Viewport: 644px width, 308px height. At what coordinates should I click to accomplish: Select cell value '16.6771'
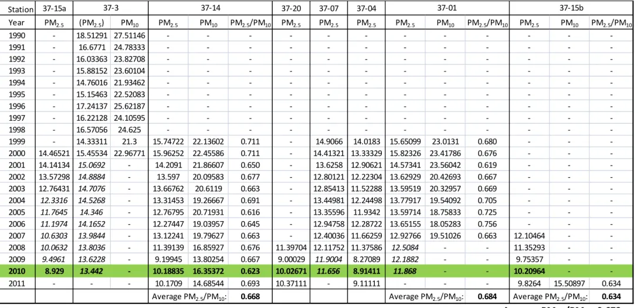pos(91,47)
